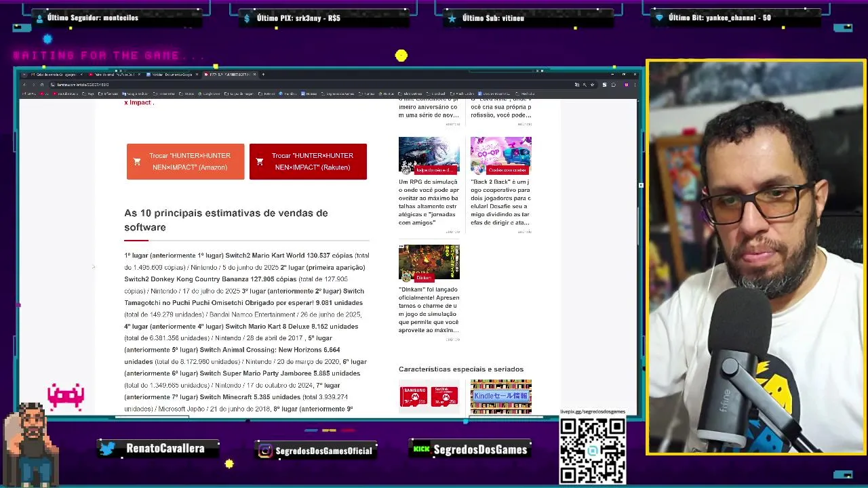868x488 pixels.
Task: Click the text 'Switch Mario Kart 8 Deluxe 8.152 unidades'
Action: 292,327
